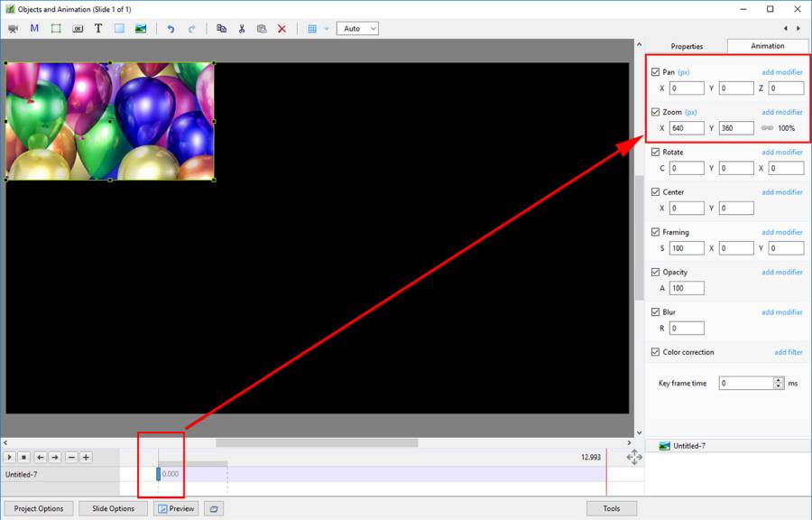
Task: Switch to the Properties tab
Action: (687, 46)
